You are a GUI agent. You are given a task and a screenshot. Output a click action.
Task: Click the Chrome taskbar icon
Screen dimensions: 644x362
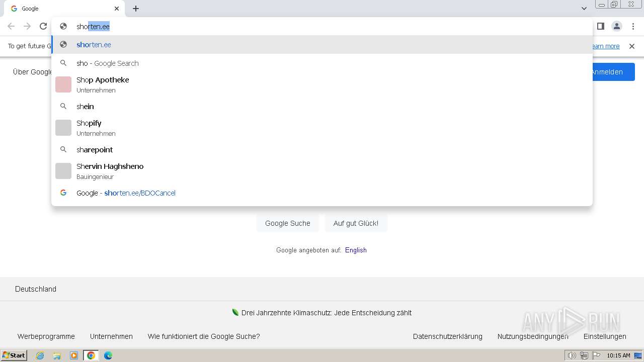(91, 355)
